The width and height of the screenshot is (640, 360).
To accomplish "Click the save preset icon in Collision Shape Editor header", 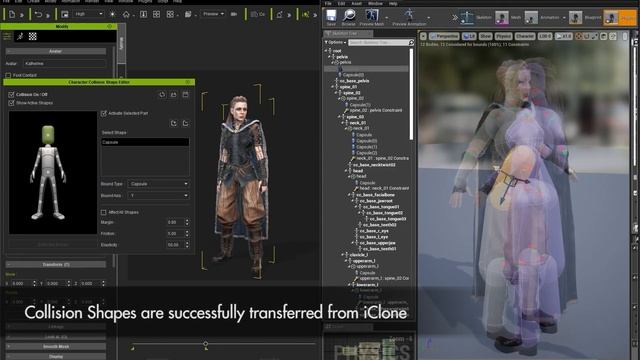I will tap(185, 94).
